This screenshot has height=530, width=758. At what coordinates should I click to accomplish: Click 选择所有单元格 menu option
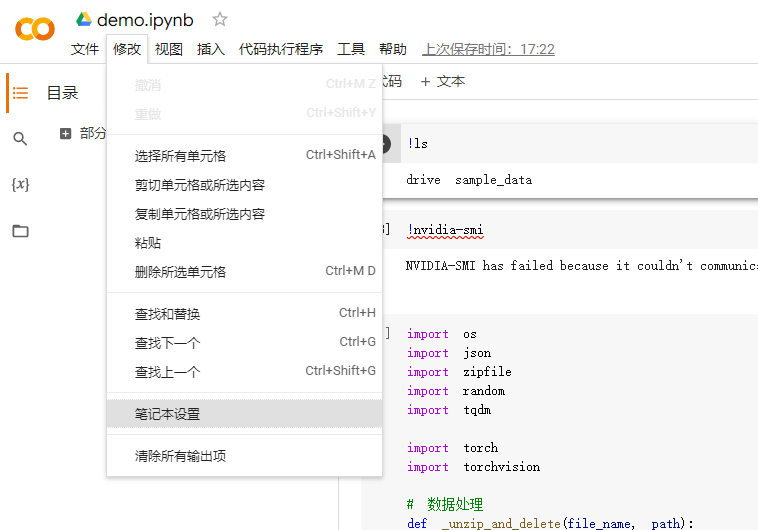[181, 156]
